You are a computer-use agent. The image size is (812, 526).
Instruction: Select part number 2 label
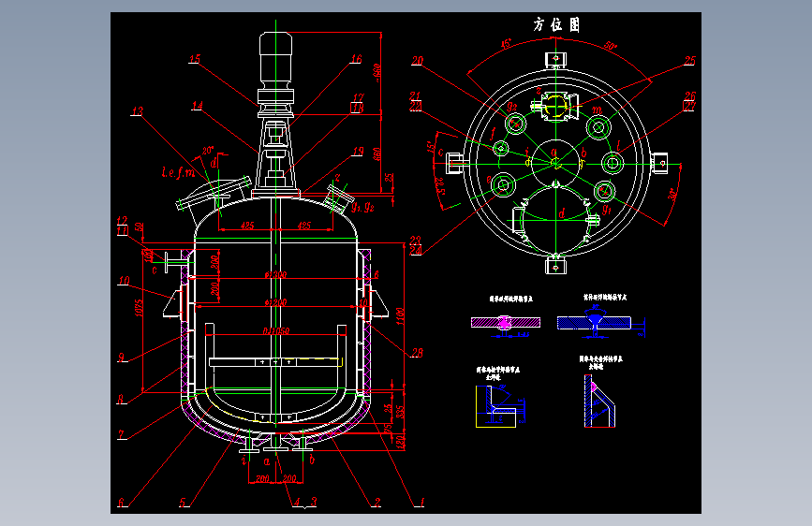pyautogui.click(x=377, y=503)
